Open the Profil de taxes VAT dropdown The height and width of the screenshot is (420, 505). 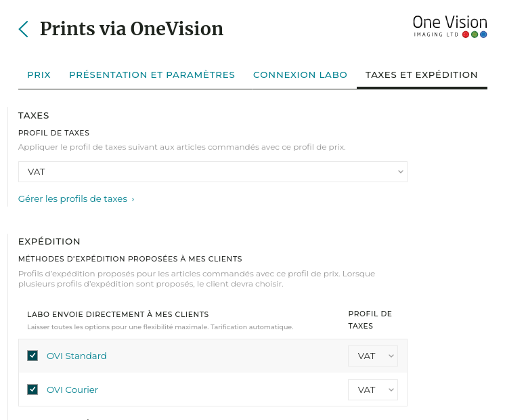pyautogui.click(x=213, y=172)
